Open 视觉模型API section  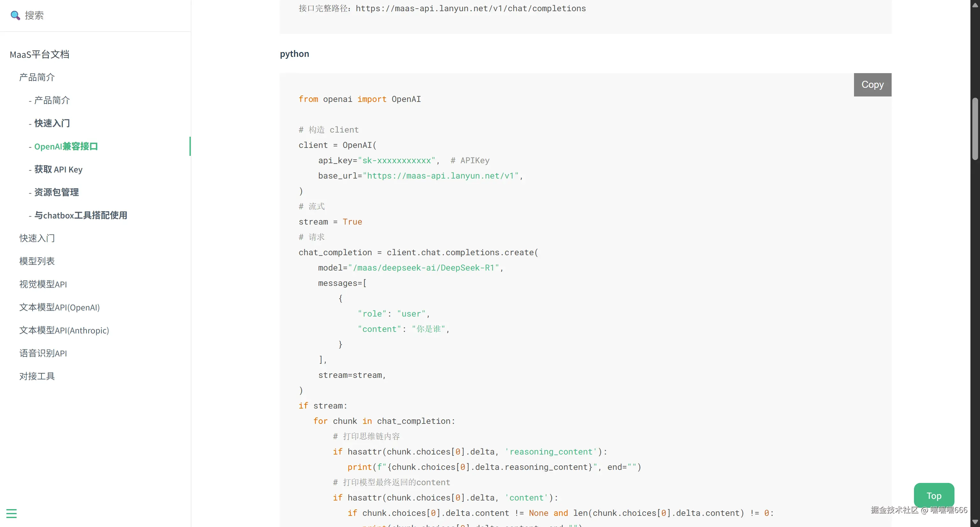[x=43, y=285]
